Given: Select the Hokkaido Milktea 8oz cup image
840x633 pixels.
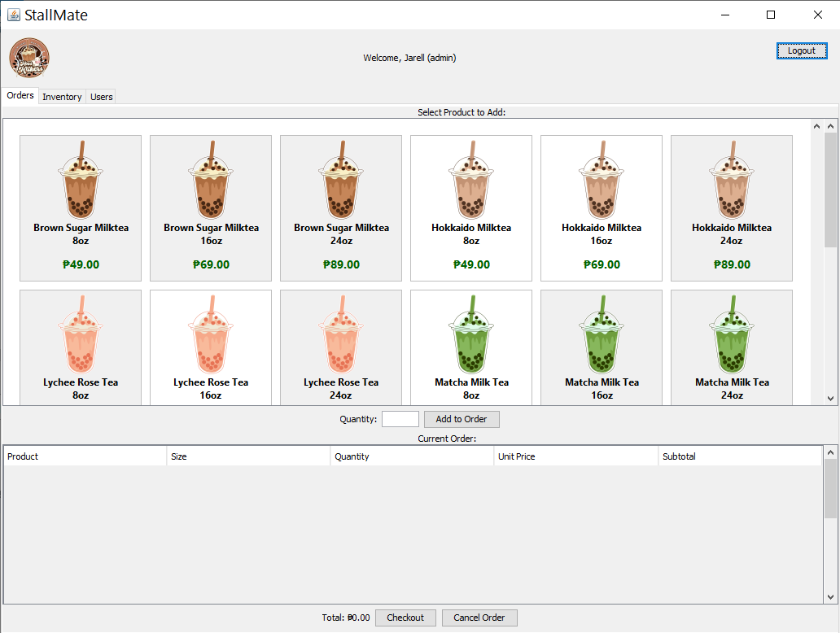Looking at the screenshot, I should coord(471,179).
